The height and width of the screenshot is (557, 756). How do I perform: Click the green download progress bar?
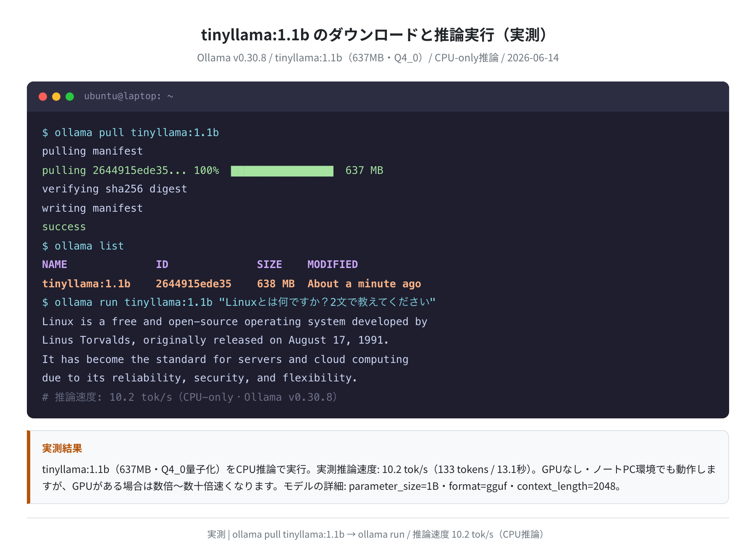[282, 171]
